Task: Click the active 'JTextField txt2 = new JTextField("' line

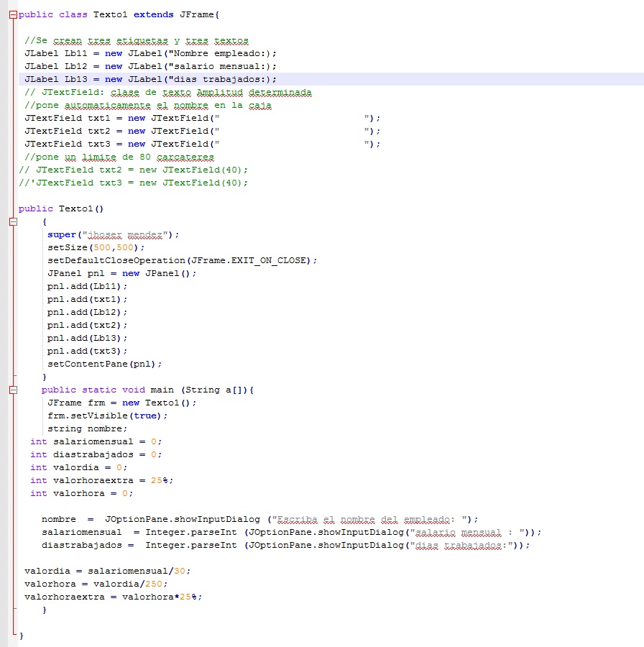Action: [x=202, y=132]
